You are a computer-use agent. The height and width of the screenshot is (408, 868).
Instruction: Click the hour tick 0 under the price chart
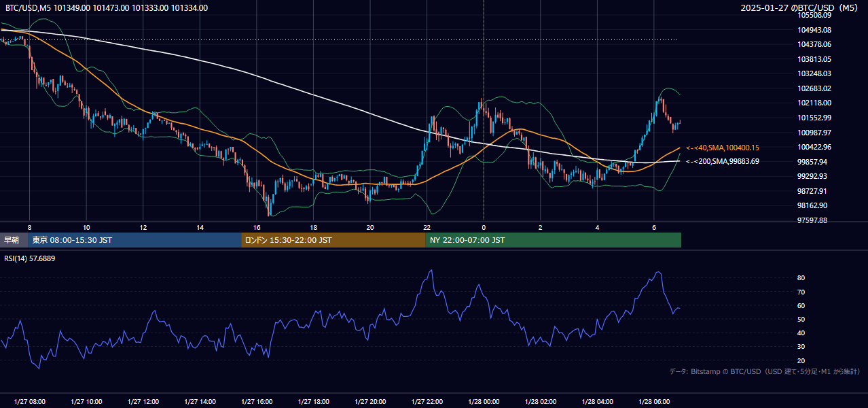click(x=484, y=227)
